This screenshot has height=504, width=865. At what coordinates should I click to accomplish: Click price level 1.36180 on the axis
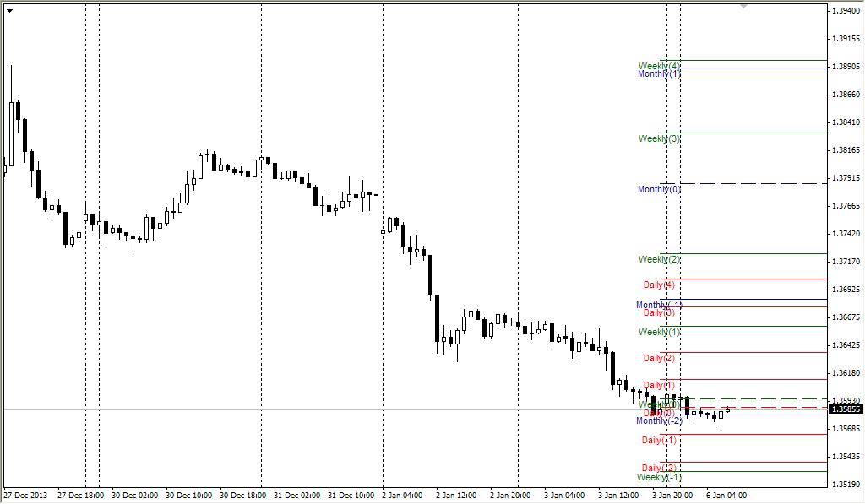[846, 373]
